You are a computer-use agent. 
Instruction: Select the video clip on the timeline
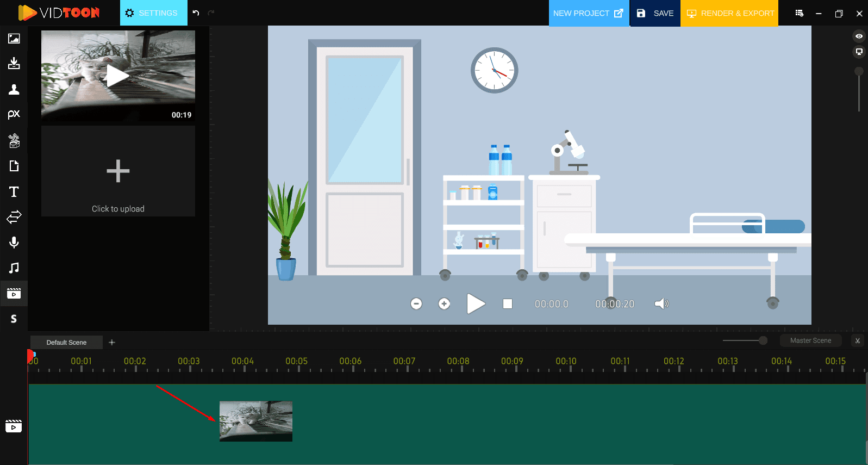[x=256, y=421]
